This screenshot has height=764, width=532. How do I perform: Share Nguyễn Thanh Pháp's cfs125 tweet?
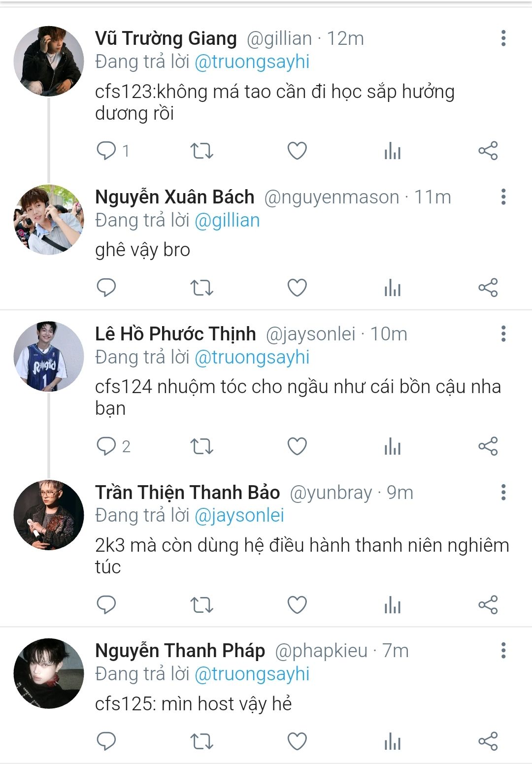pyautogui.click(x=488, y=741)
